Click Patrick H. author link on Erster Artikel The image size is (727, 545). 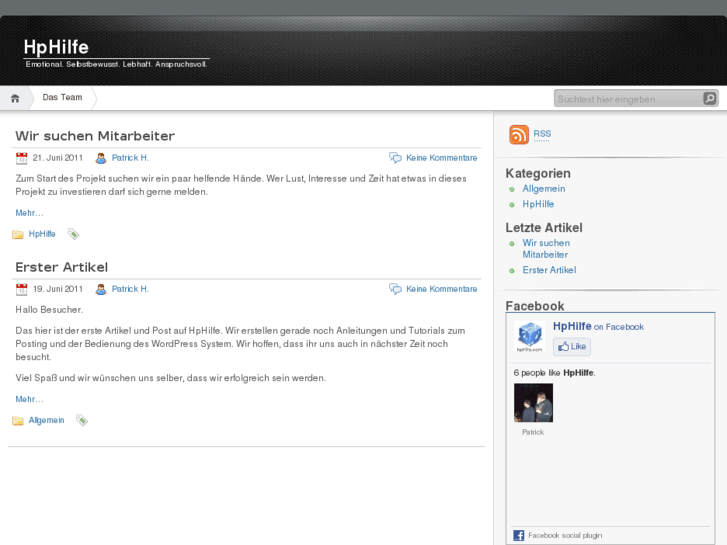tap(130, 289)
